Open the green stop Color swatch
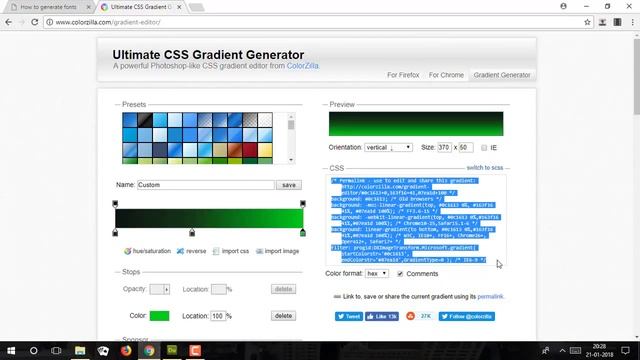640x360 pixels. click(x=160, y=316)
